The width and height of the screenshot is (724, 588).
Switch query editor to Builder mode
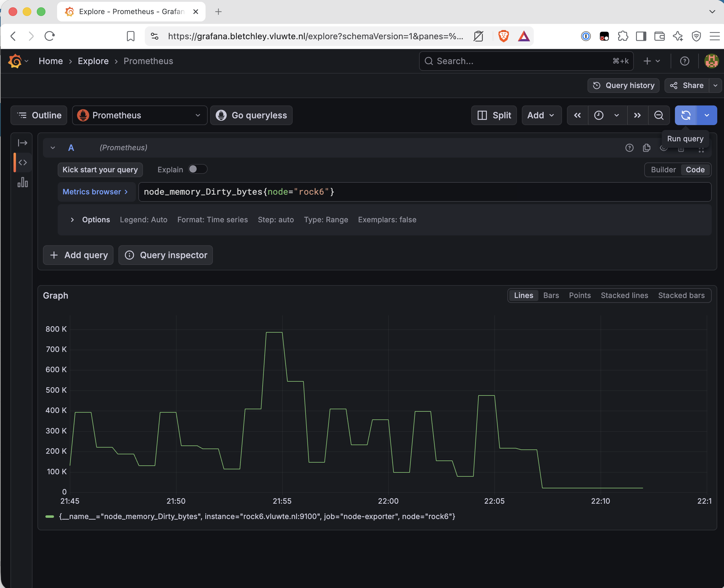pos(663,170)
